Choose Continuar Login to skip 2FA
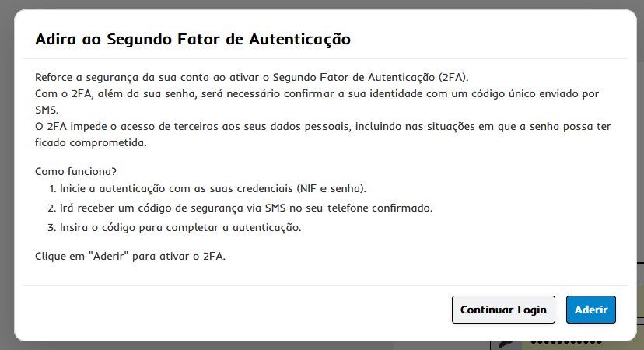Image resolution: width=644 pixels, height=350 pixels. pyautogui.click(x=503, y=310)
